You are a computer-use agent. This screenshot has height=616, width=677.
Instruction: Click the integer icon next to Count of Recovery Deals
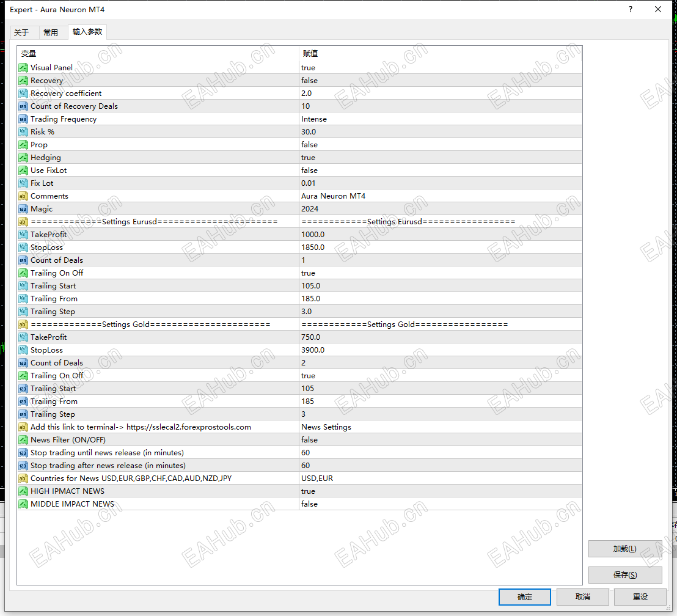[23, 106]
